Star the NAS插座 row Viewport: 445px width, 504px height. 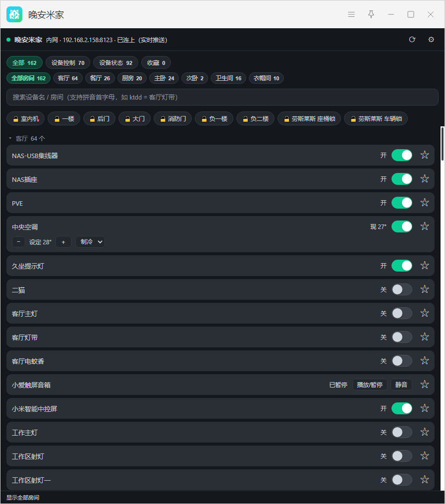[x=425, y=179]
